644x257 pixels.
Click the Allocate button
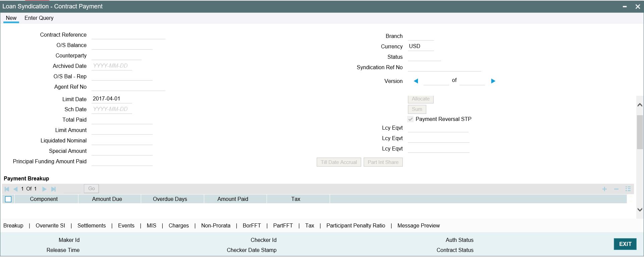421,99
